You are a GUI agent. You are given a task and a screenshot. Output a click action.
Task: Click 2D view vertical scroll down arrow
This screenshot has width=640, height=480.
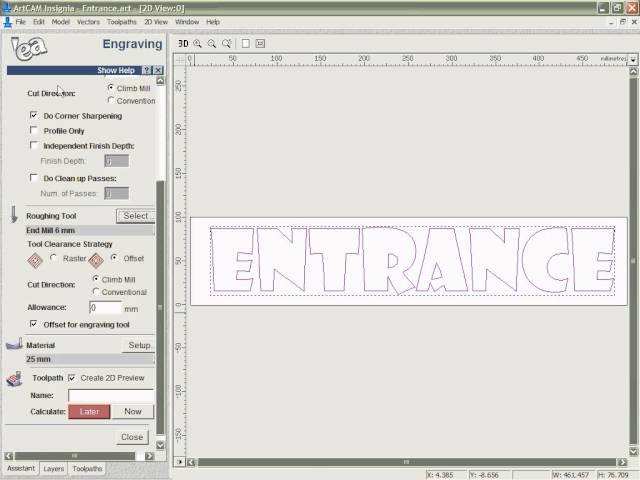click(633, 451)
